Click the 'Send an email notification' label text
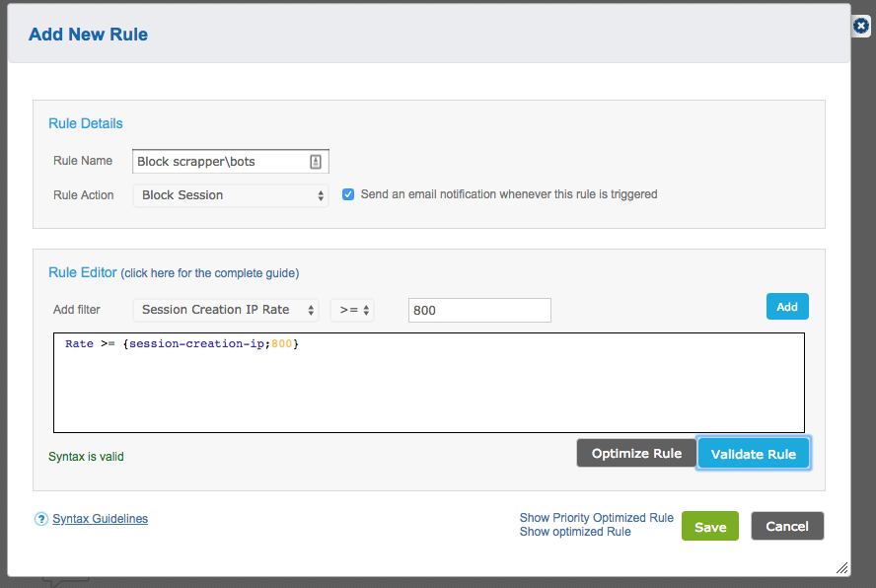The image size is (876, 588). (509, 194)
